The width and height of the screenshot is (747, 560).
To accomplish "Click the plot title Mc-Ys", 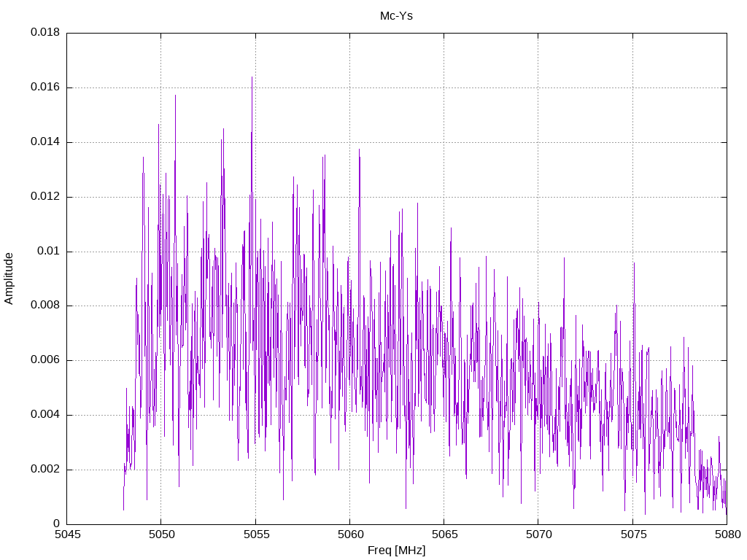I will tap(396, 16).
